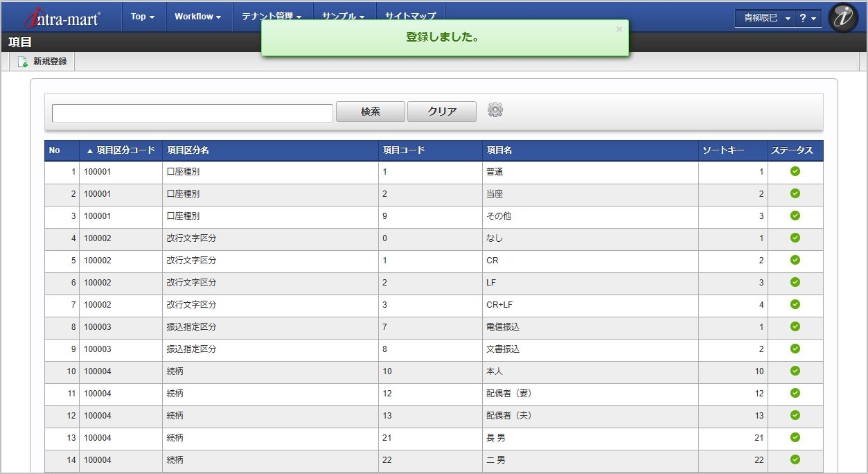Select the なし item name cell
The height and width of the screenshot is (474, 868).
pyautogui.click(x=591, y=238)
